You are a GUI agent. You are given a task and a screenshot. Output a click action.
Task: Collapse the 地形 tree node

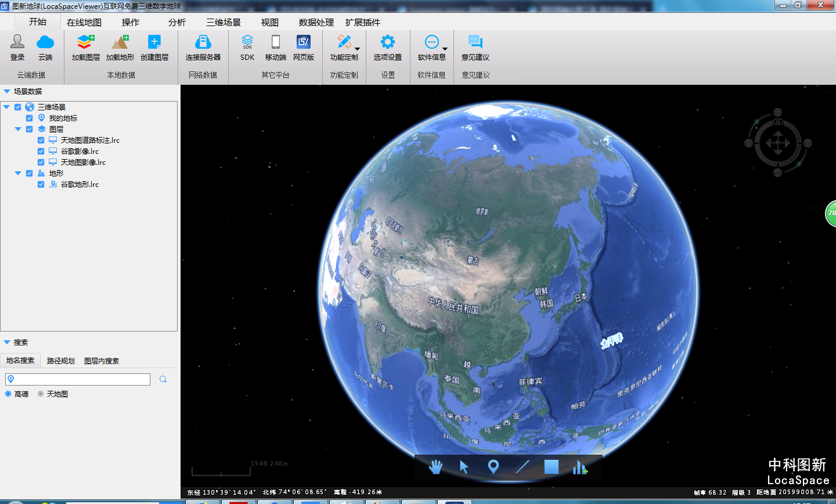coord(18,173)
